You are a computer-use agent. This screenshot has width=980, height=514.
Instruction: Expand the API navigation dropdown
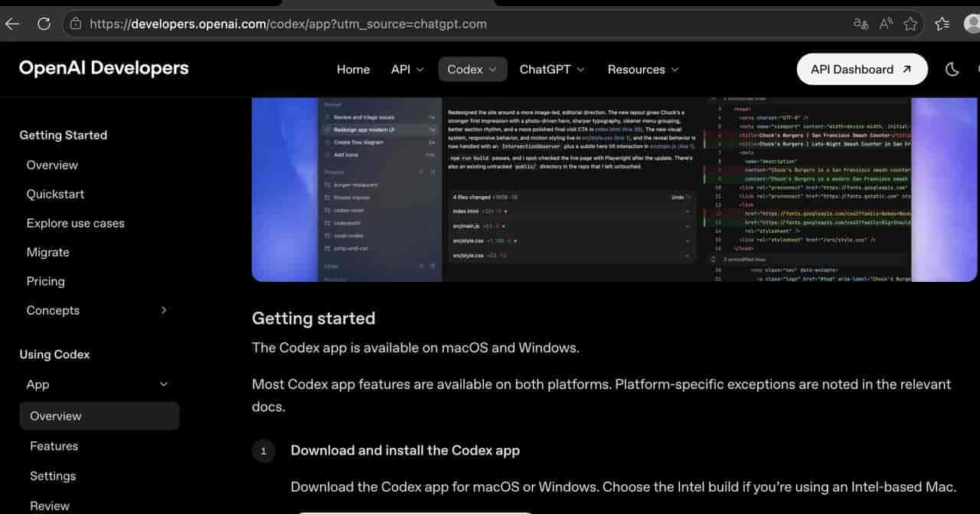pos(407,69)
